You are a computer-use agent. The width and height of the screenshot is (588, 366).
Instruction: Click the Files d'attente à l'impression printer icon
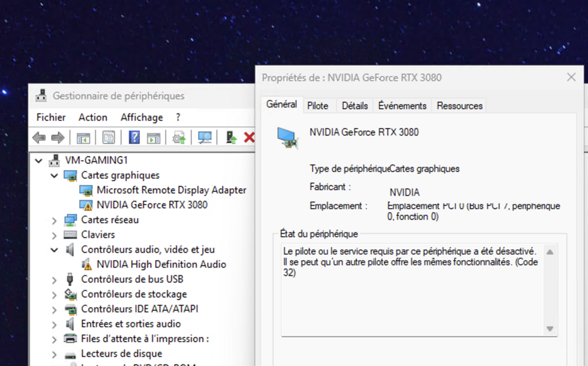click(x=70, y=338)
